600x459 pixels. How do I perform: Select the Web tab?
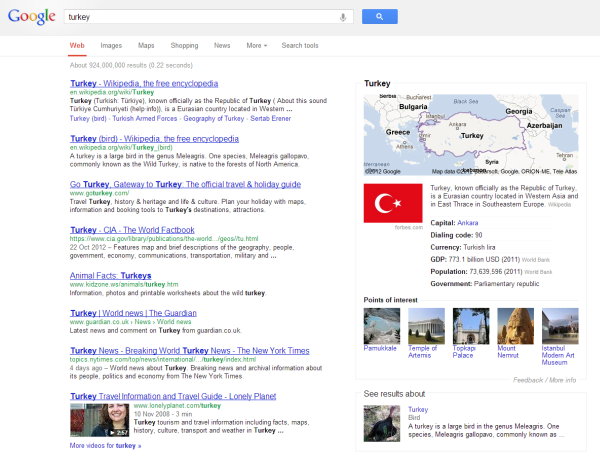(77, 46)
